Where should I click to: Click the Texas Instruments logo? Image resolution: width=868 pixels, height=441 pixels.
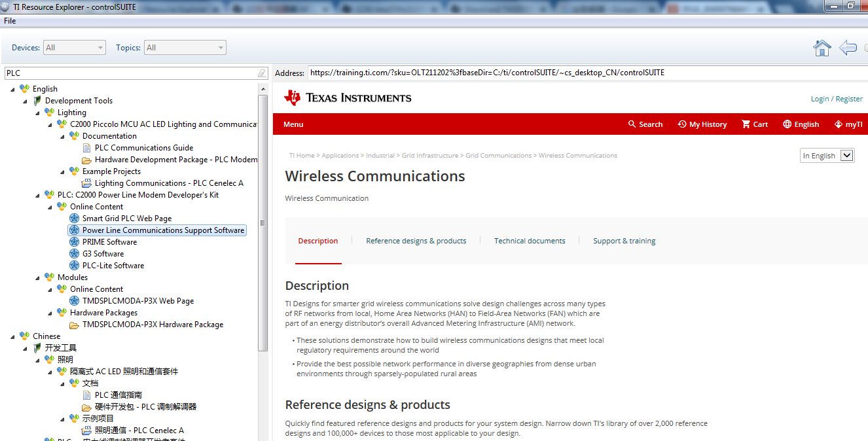coord(348,98)
